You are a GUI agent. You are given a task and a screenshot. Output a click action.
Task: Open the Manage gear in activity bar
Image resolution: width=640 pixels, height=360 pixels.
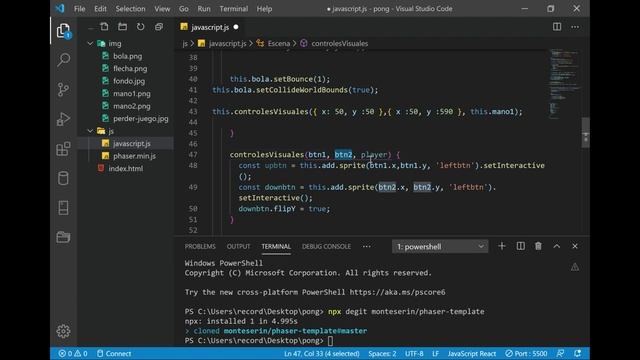pos(63,331)
